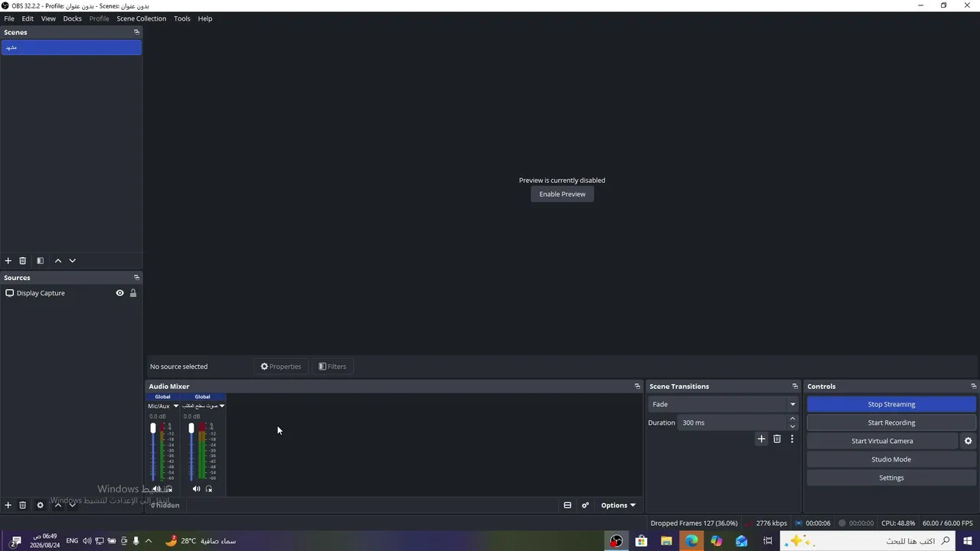The height and width of the screenshot is (551, 980).
Task: Click the desktop audio volume fader handle
Action: click(x=191, y=429)
